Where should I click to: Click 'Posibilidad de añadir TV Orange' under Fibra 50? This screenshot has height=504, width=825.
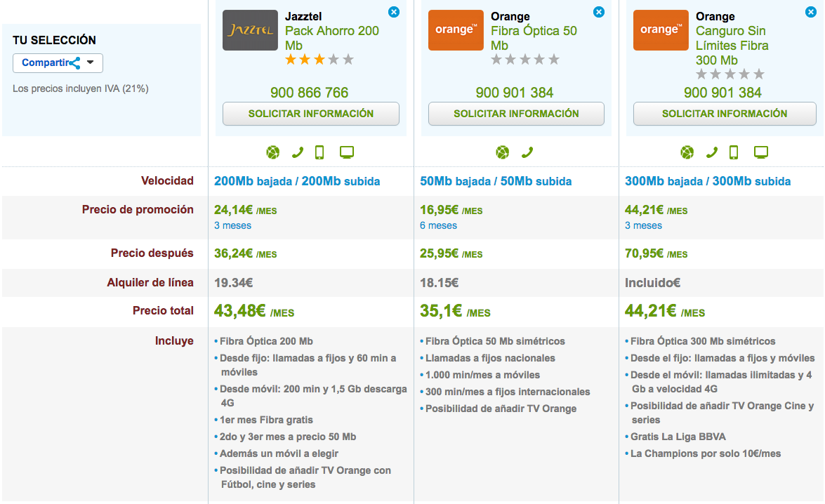pos(501,409)
